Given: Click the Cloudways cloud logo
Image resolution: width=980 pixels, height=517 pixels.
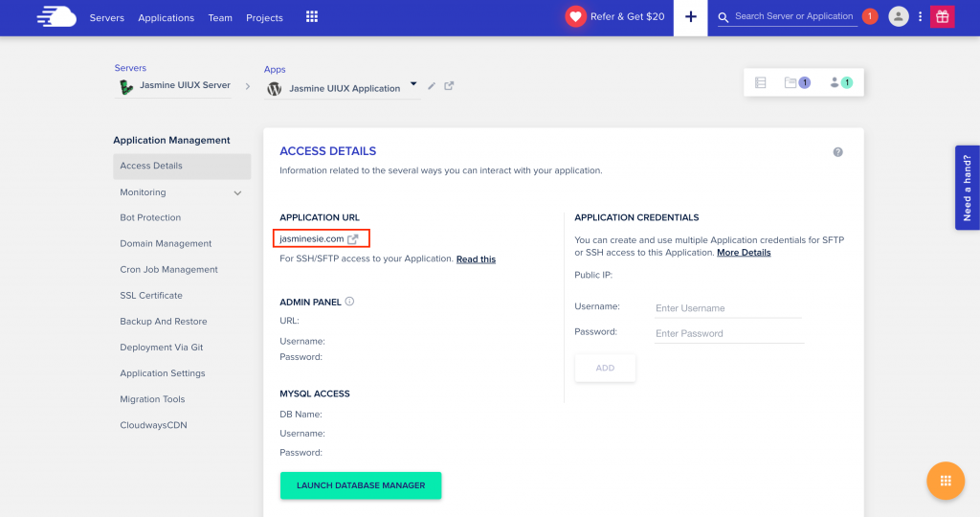Looking at the screenshot, I should pos(56,17).
